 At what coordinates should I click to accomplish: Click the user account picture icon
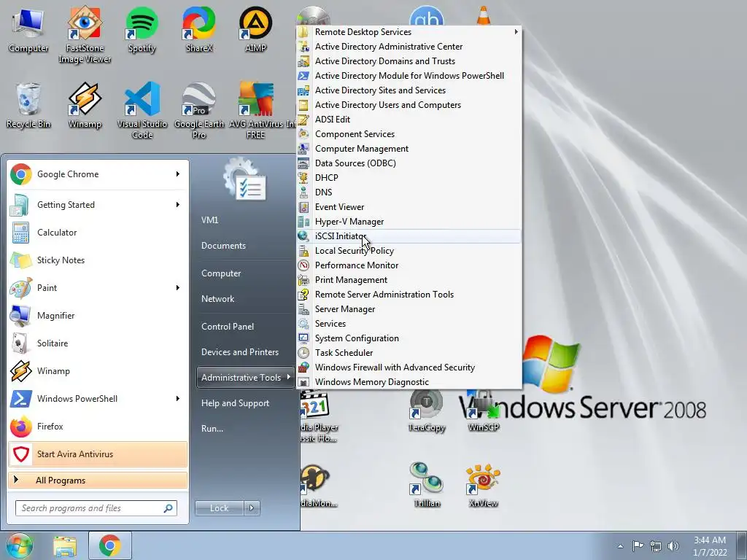click(245, 180)
